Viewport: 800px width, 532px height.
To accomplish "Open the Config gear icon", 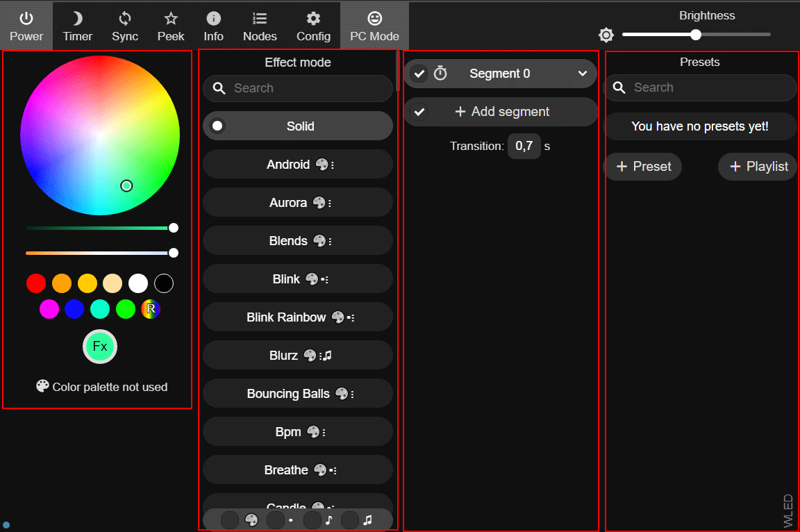I will click(x=313, y=19).
